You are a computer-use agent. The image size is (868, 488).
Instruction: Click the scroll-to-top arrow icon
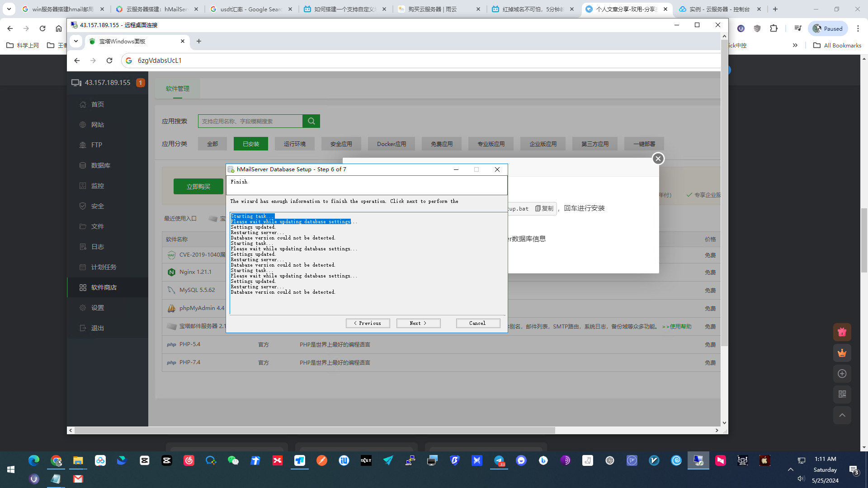[842, 415]
